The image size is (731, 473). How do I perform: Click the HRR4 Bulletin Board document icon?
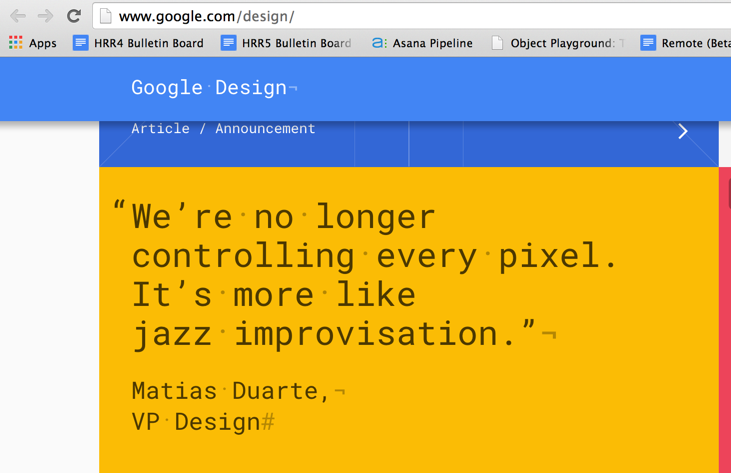click(x=81, y=43)
